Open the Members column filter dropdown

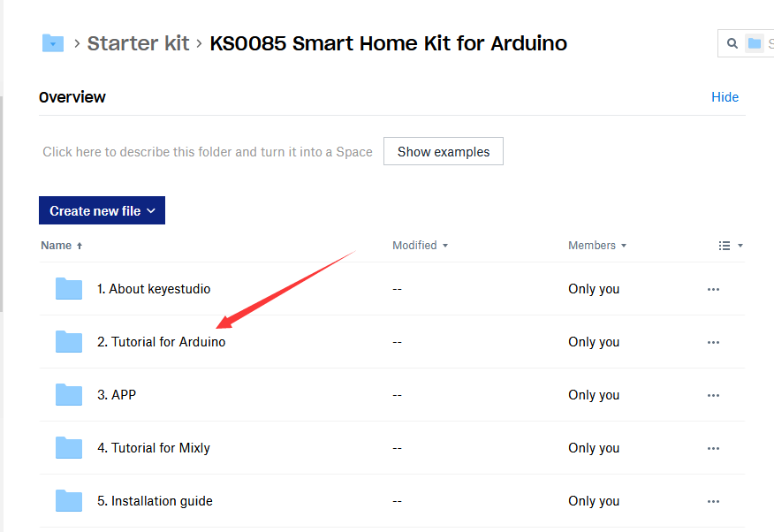pyautogui.click(x=597, y=246)
